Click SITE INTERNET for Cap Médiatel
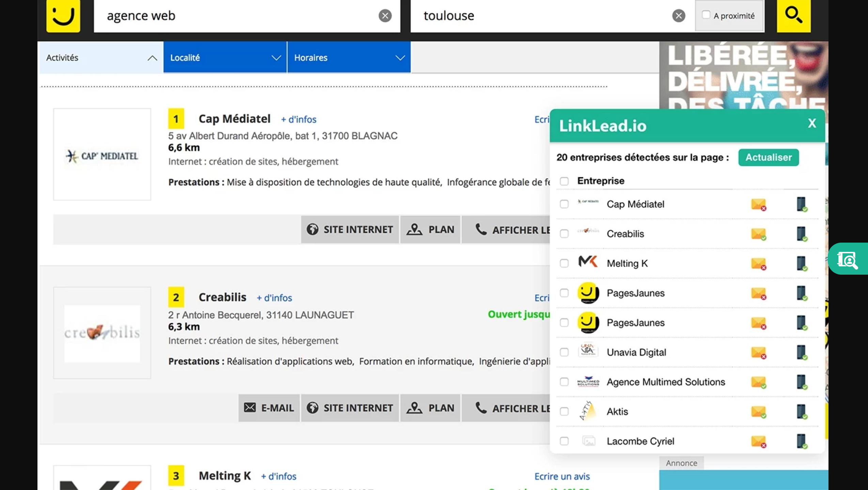 pyautogui.click(x=350, y=230)
